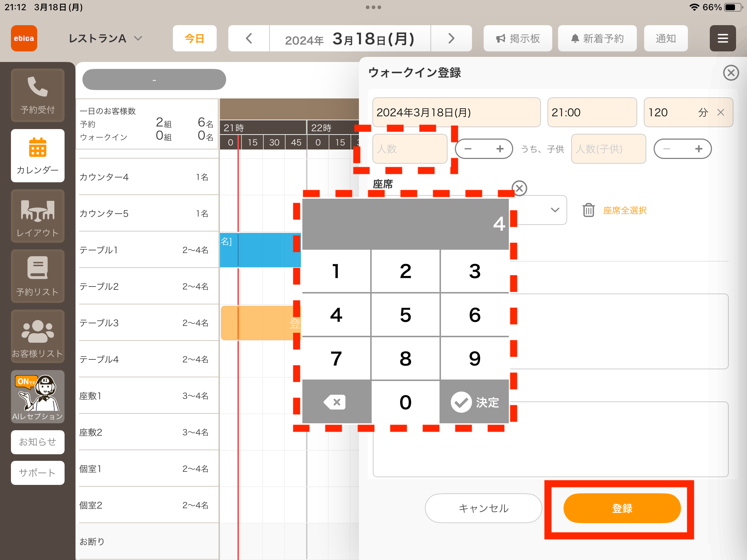Tap the ebica logo icon

(x=24, y=38)
